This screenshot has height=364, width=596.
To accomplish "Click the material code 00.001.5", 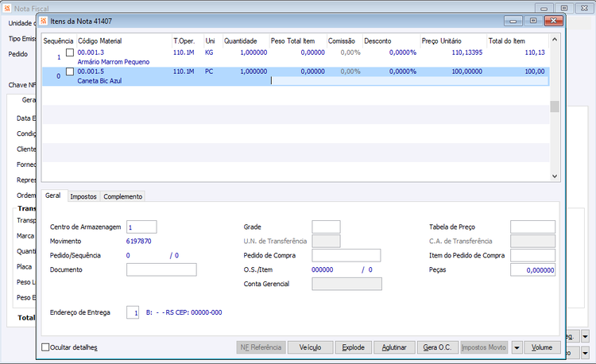I will tap(91, 72).
